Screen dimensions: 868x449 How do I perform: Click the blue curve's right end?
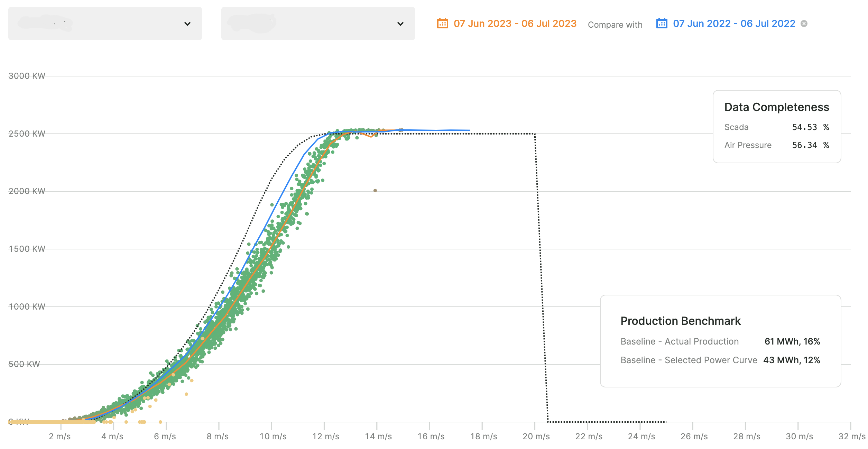469,130
